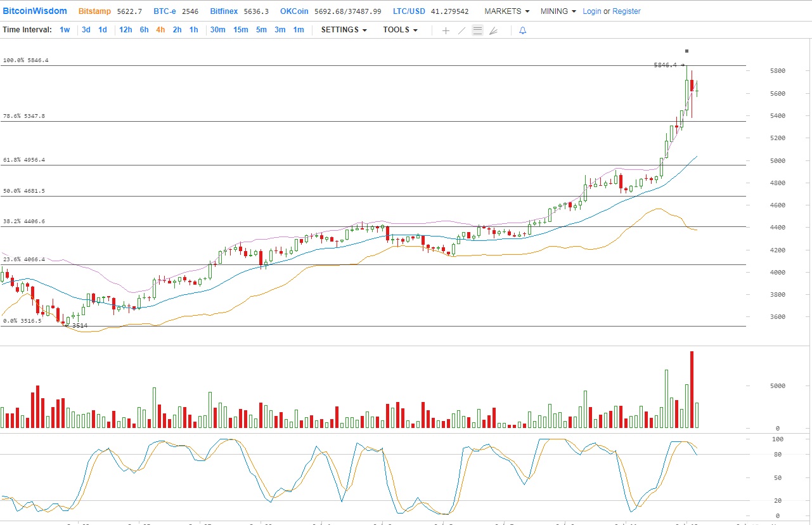
Task: Click the Register link
Action: [x=626, y=11]
